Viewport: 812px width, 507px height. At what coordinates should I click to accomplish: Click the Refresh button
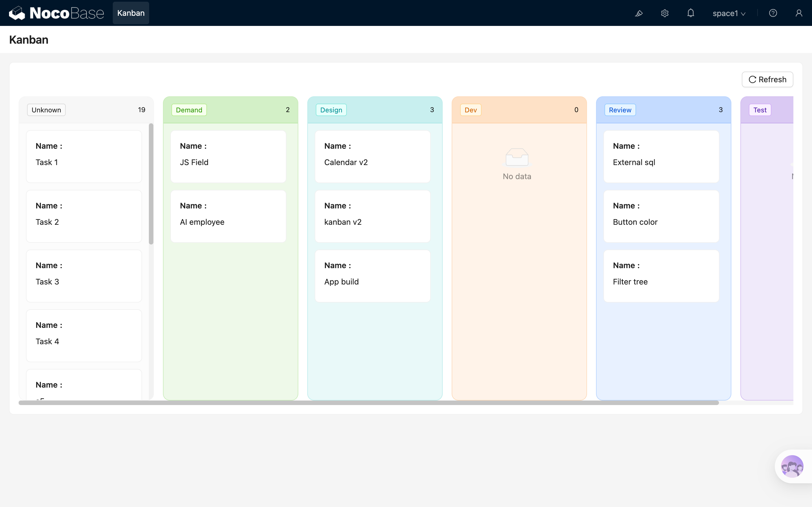pyautogui.click(x=767, y=79)
